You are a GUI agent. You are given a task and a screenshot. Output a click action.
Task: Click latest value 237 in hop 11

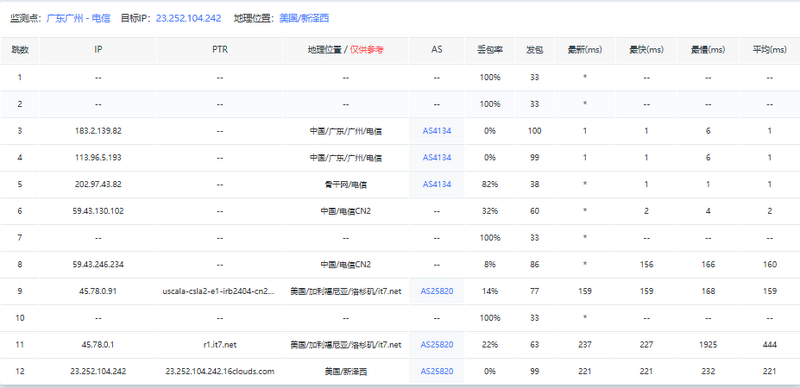pos(585,345)
